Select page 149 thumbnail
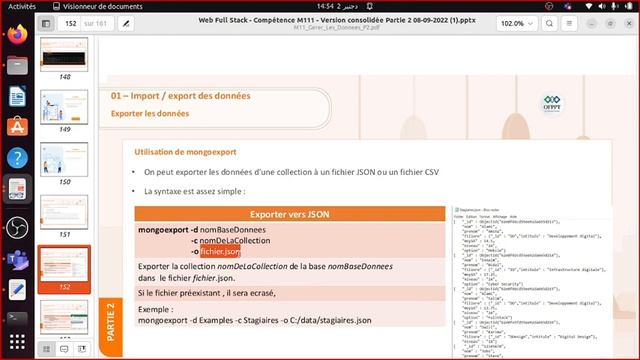This screenshot has height=360, width=640. coord(64,107)
